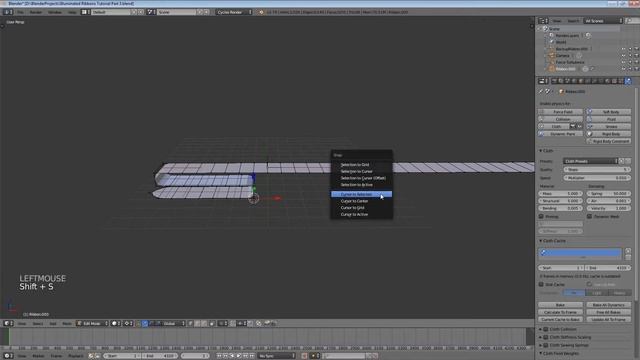Open the Render menu in top bar
Screen dimensions: 640x360
pyautogui.click(x=36, y=12)
